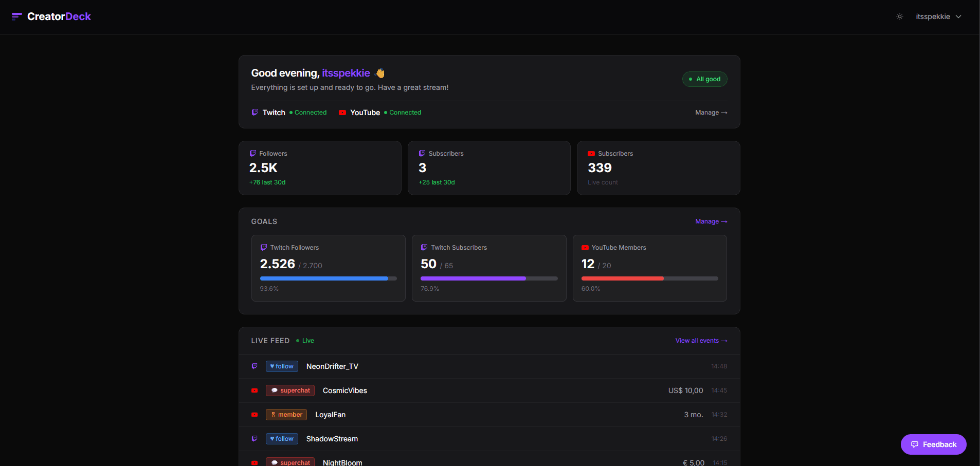Click the Twitch Subscribers purple progress bar
Image resolution: width=980 pixels, height=466 pixels.
tap(489, 278)
